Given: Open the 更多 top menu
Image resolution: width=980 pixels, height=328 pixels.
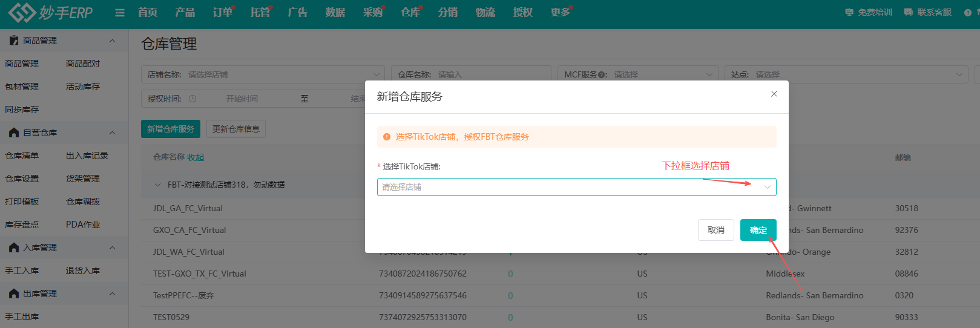Looking at the screenshot, I should pos(561,12).
